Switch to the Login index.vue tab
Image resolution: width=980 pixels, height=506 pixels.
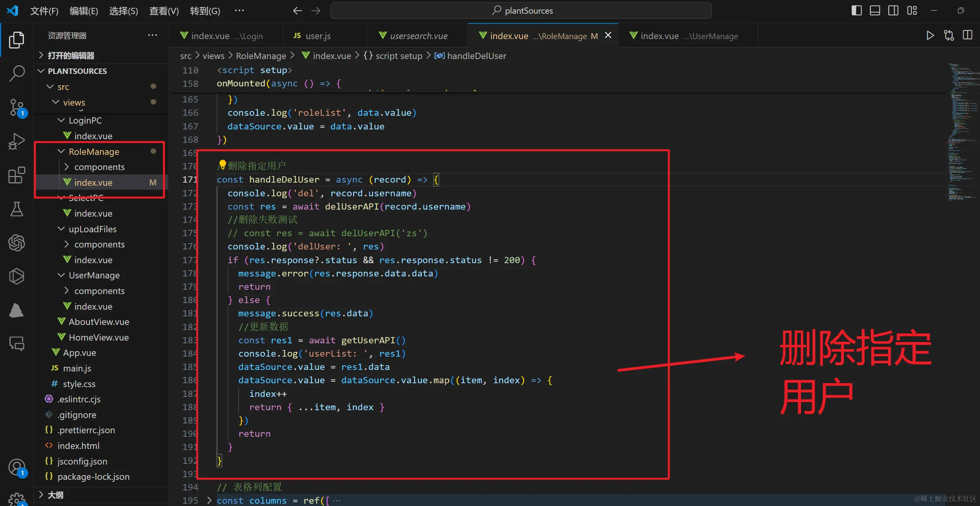226,36
